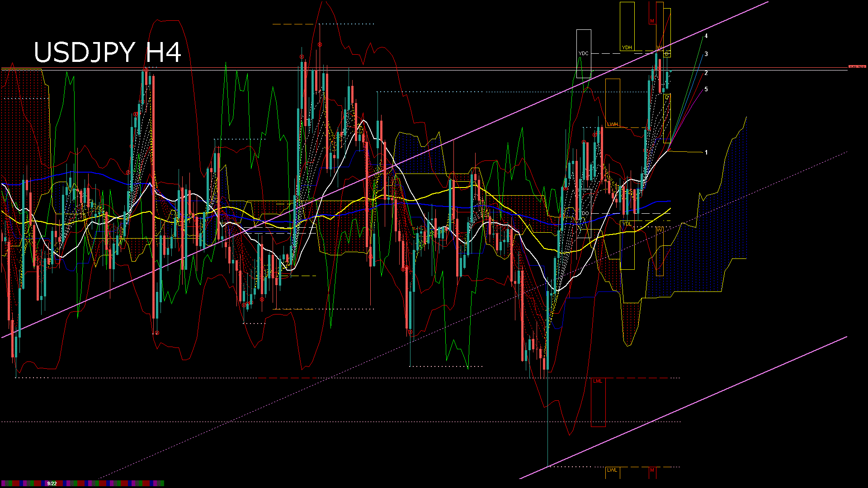Click the red current price tag
Viewport: 868px width, 488px height.
coord(857,67)
